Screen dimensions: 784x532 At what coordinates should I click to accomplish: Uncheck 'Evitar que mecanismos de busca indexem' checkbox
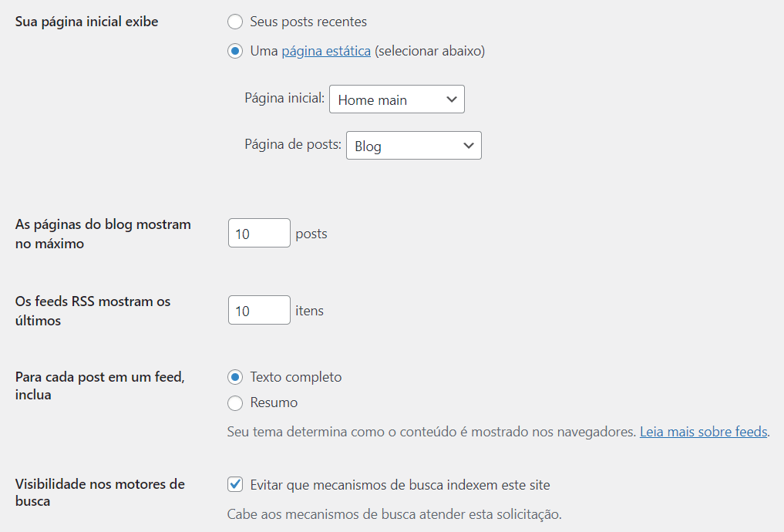(x=235, y=484)
